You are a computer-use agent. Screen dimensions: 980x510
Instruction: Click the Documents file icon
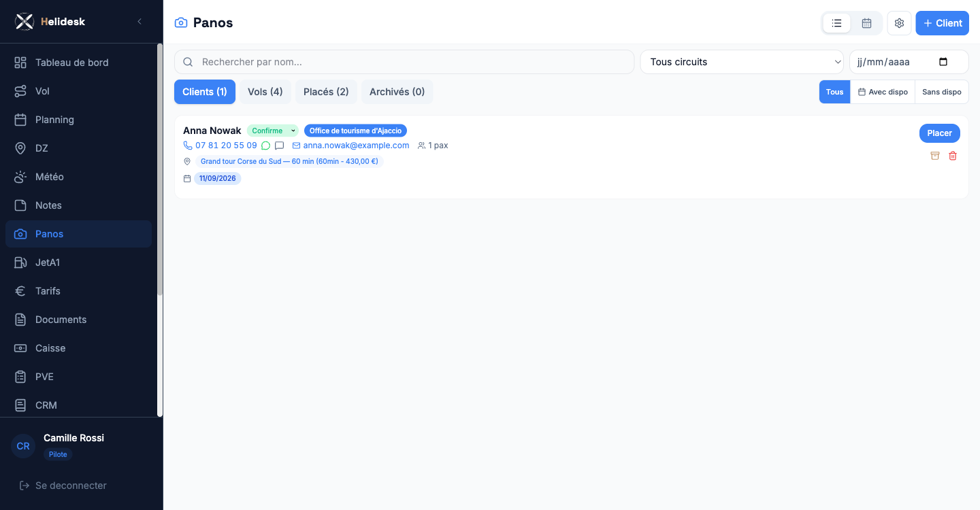click(21, 320)
